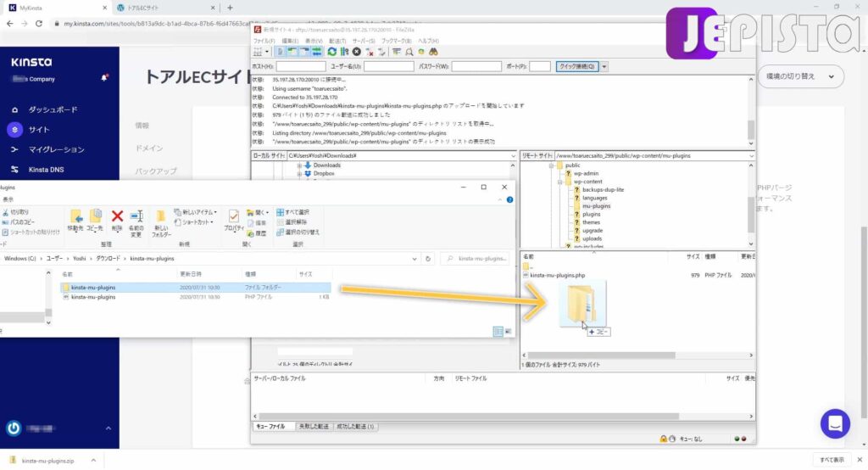Open サイト in Kinsta sidebar

[39, 130]
